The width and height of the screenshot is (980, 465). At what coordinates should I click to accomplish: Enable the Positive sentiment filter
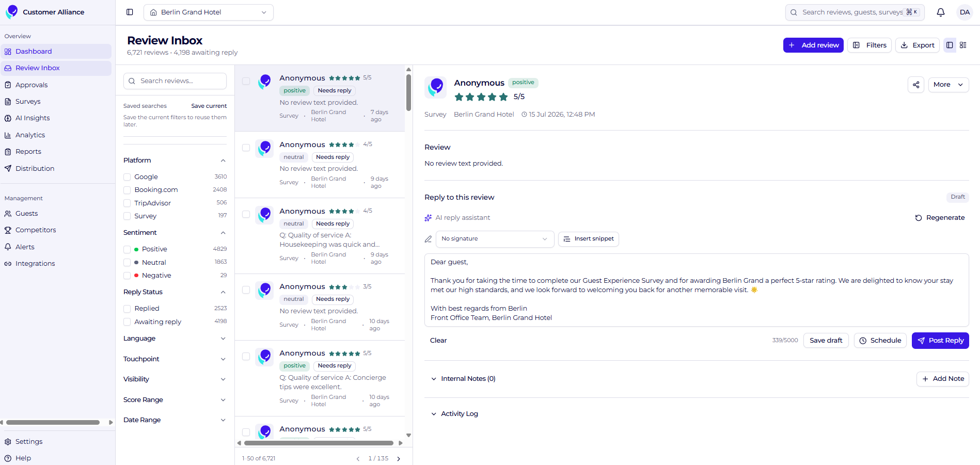(x=127, y=249)
